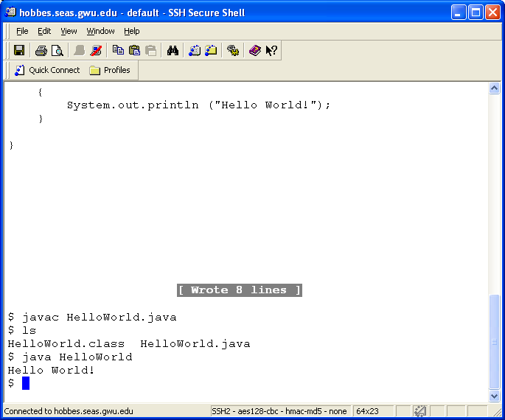
Task: Click the scrollbar down arrow
Action: coord(495,396)
